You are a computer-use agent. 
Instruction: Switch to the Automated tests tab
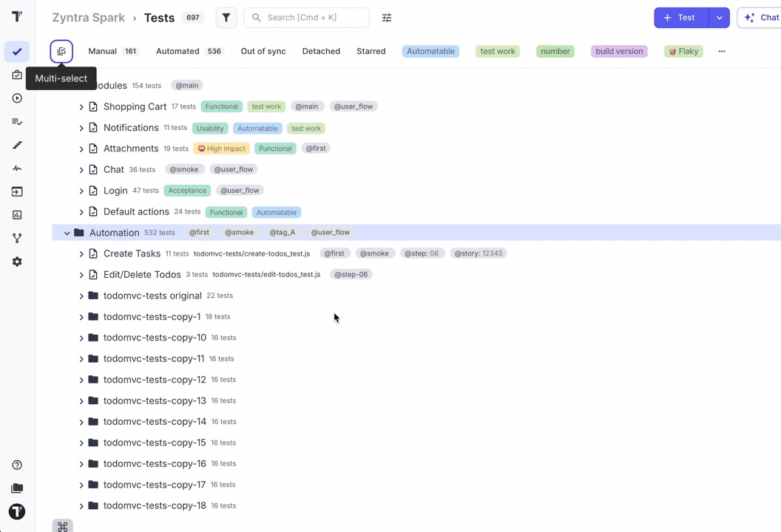tap(177, 51)
